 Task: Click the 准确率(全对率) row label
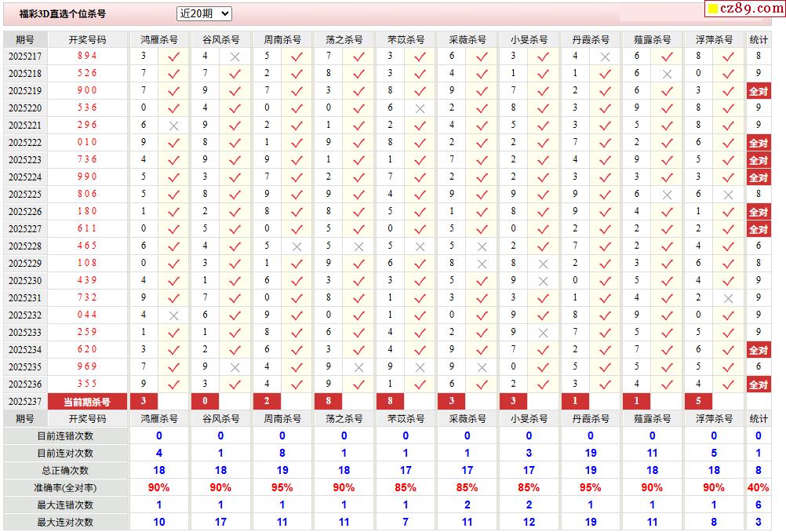pos(66,488)
